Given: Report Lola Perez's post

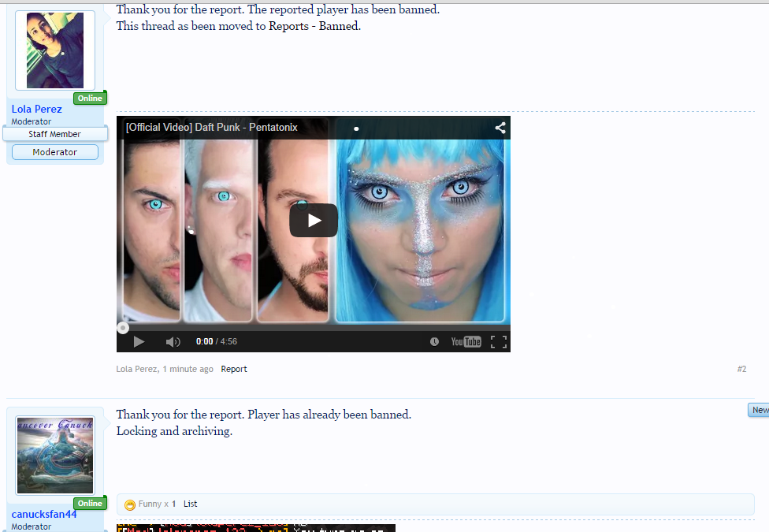Looking at the screenshot, I should pos(234,369).
